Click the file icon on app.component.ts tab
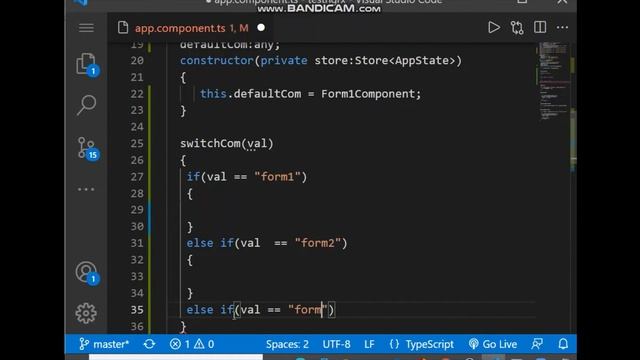 123,28
